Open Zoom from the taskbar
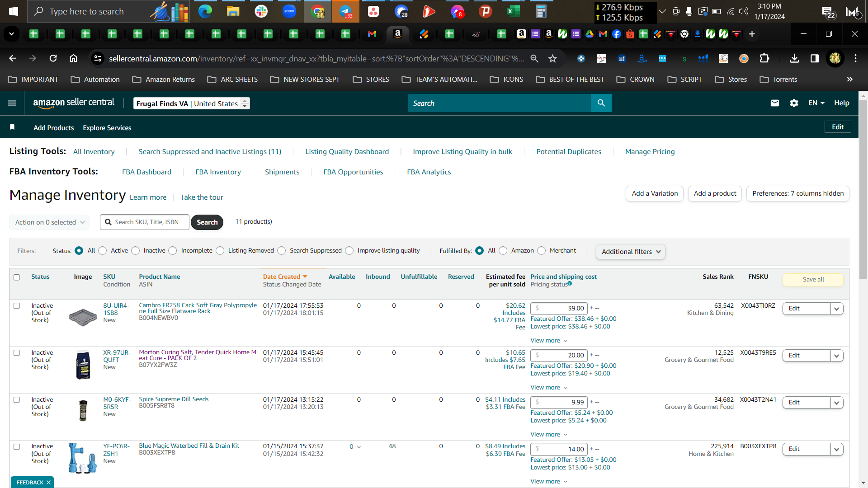 point(289,11)
